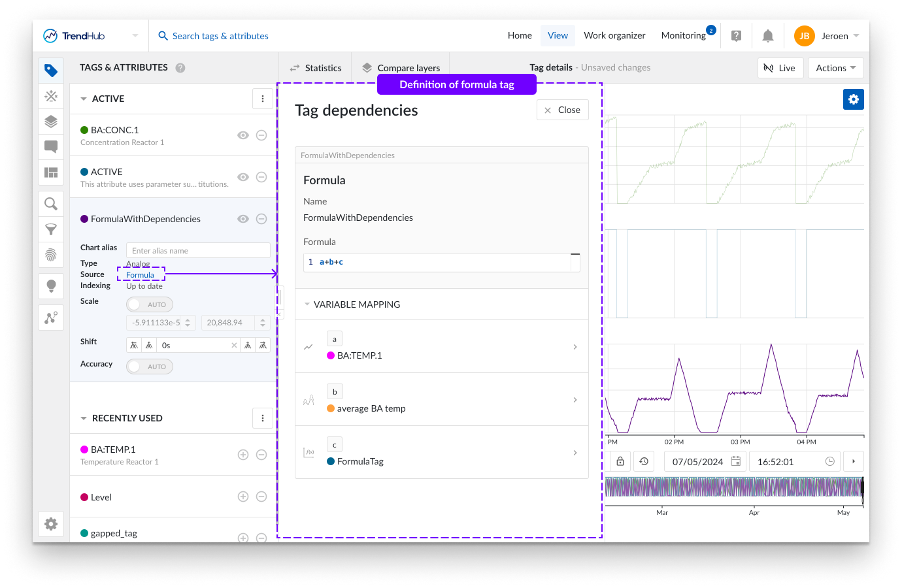Switch to Work organizer menu

614,36
